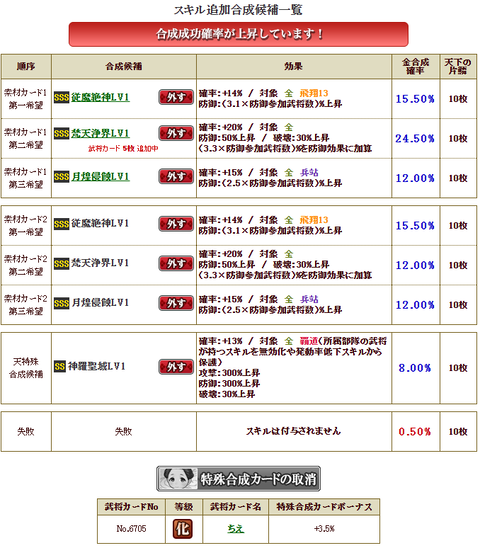Click the character portrait on the 取消 button
The height and width of the screenshot is (548, 480).
[178, 478]
